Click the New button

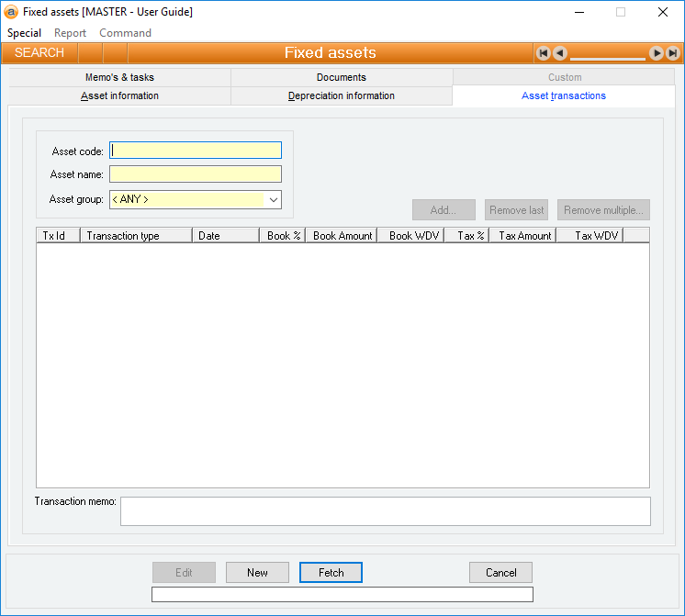[257, 573]
